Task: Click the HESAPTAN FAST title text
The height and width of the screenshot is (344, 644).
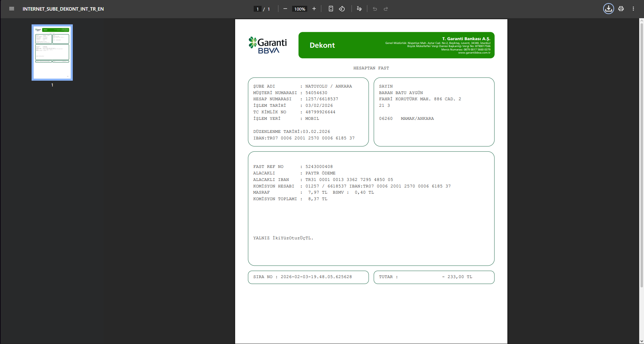Action: pyautogui.click(x=371, y=68)
